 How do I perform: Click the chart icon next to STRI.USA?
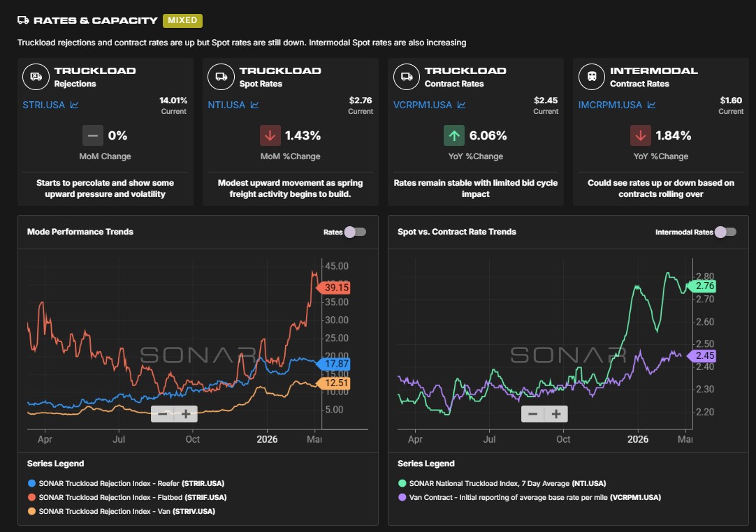point(74,105)
